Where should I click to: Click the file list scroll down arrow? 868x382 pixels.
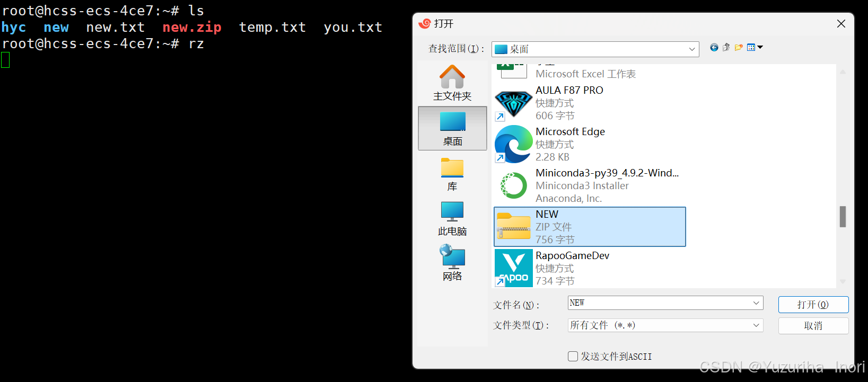coord(843,281)
